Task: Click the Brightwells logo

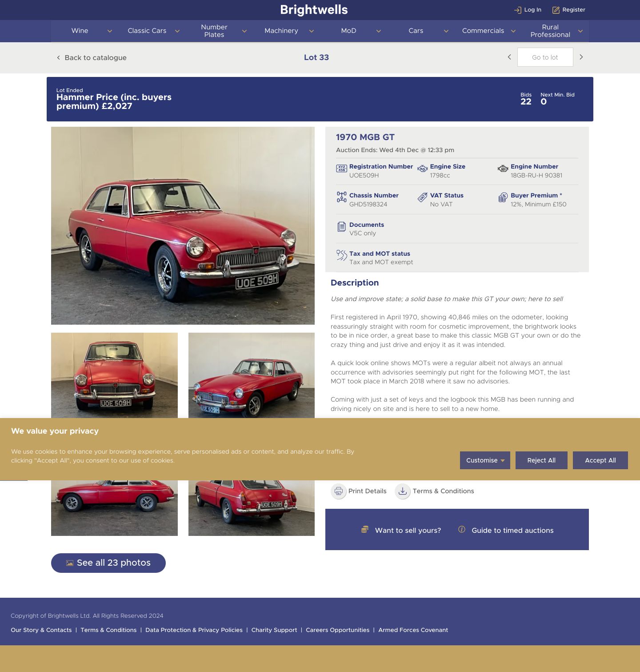Action: [x=314, y=10]
